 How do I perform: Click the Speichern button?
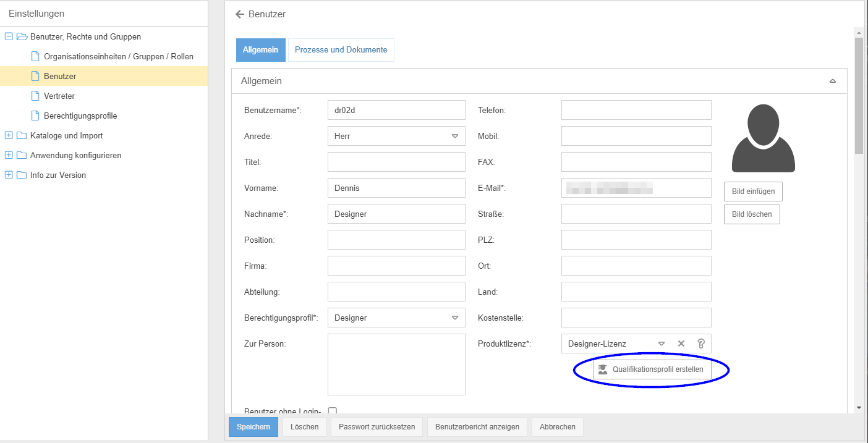coord(253,427)
